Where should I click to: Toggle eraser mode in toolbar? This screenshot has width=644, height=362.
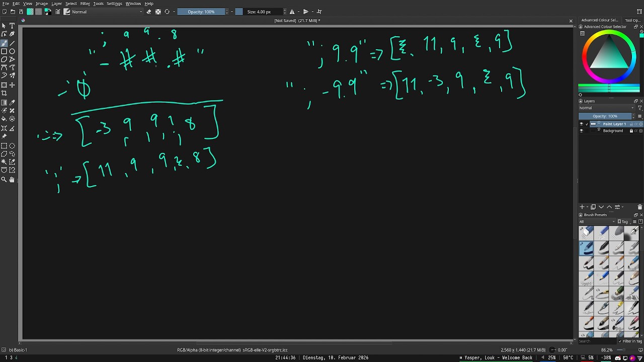(x=149, y=12)
